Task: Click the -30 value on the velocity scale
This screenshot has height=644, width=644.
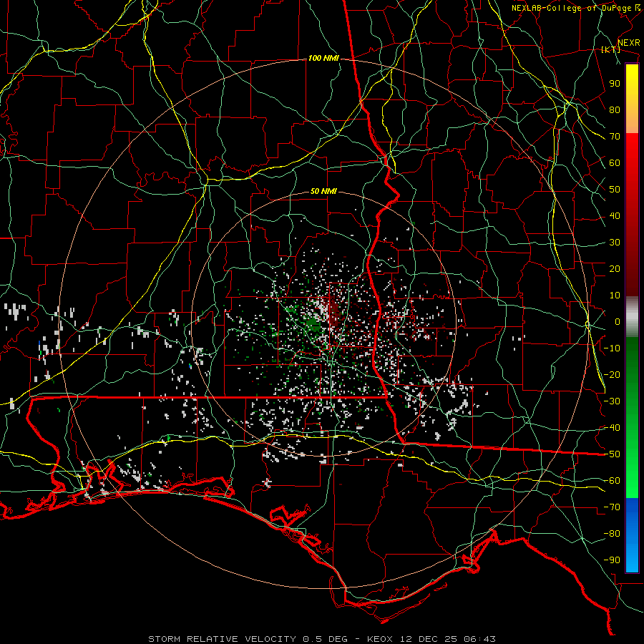Action: coord(612,401)
